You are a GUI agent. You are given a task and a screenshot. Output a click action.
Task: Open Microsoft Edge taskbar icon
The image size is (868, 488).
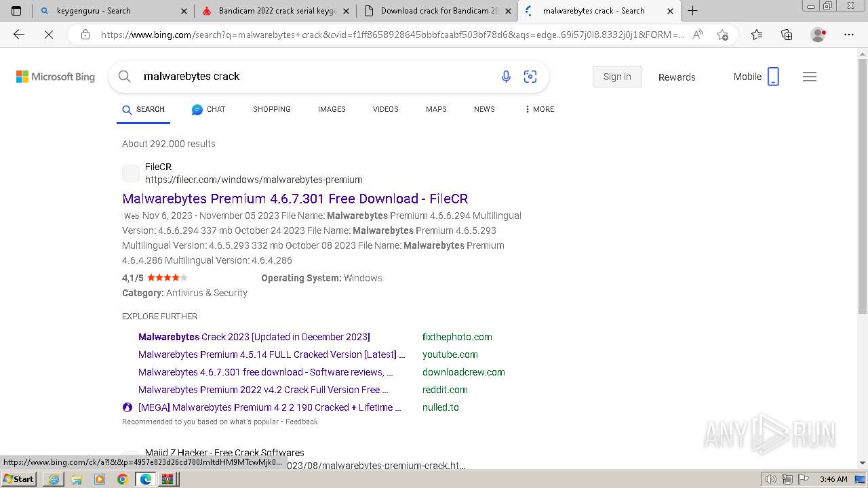pyautogui.click(x=145, y=479)
